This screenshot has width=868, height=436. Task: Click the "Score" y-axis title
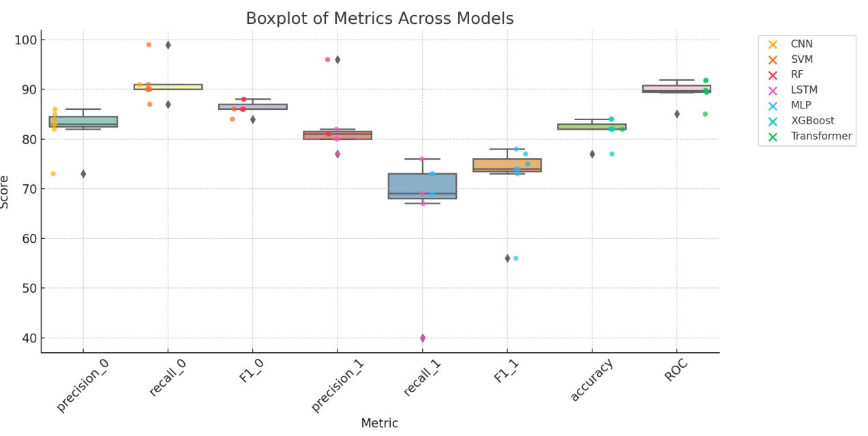coord(5,192)
